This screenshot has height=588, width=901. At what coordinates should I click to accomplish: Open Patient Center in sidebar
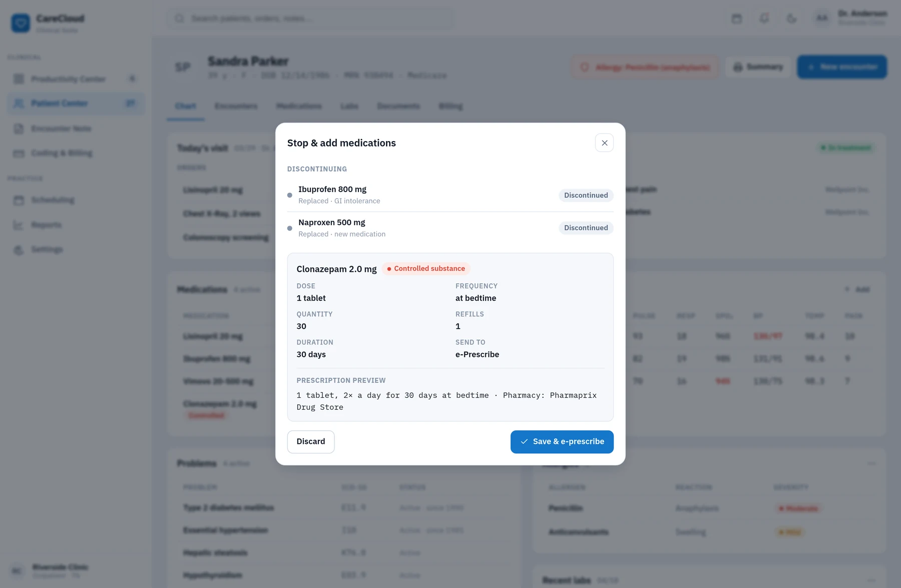coord(76,103)
